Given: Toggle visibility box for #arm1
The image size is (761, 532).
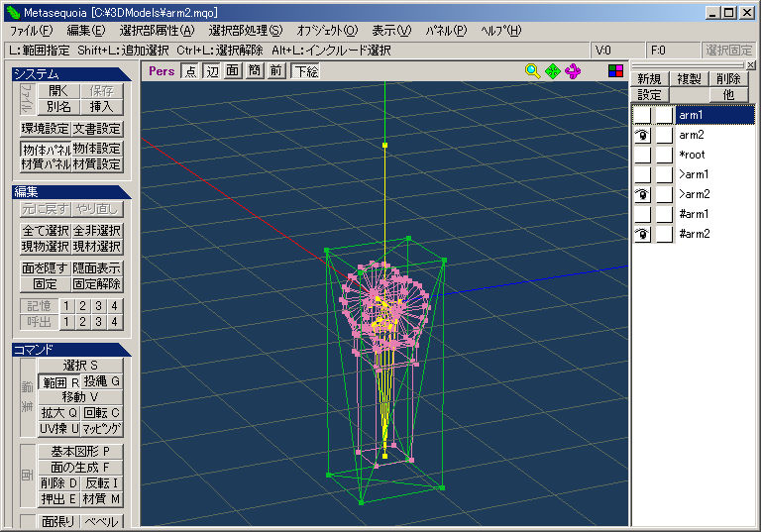Looking at the screenshot, I should (642, 214).
